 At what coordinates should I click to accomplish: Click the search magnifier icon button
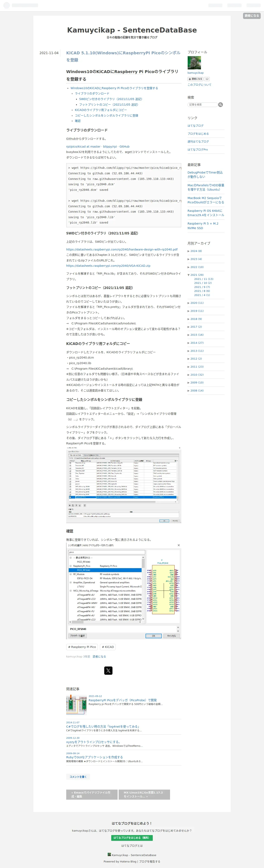pyautogui.click(x=221, y=105)
